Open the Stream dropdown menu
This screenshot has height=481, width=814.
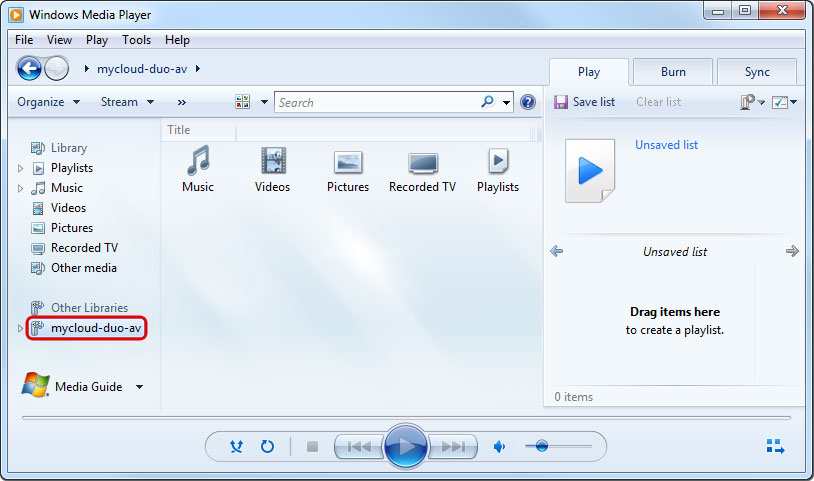tap(127, 102)
